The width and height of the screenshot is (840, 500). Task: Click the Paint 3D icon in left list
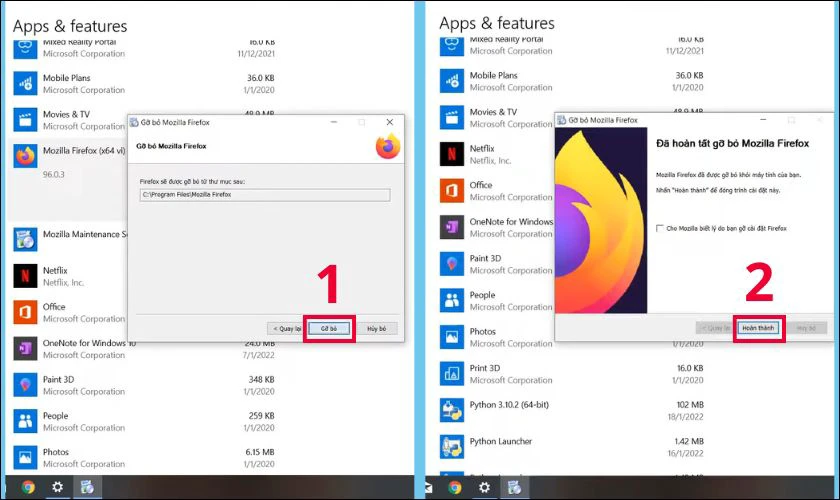click(25, 385)
